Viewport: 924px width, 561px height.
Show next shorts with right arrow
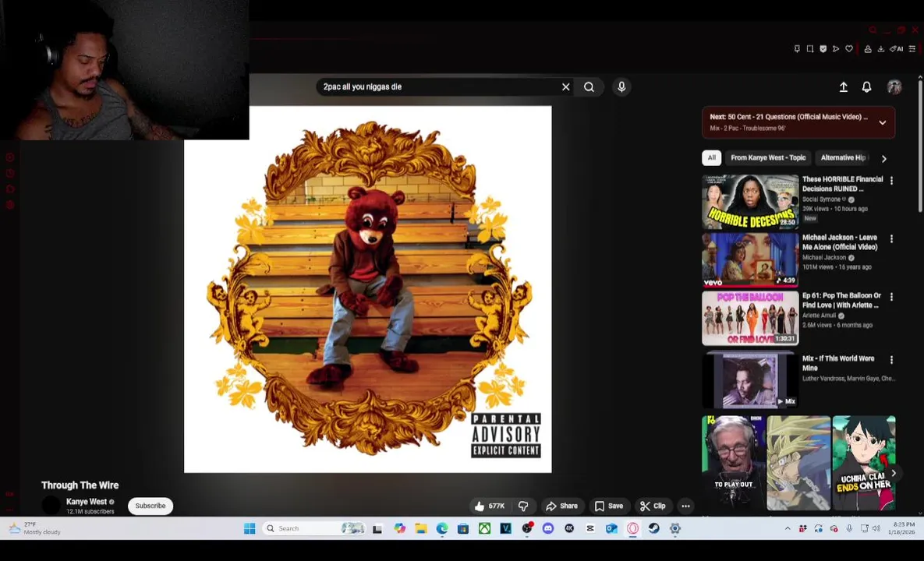(x=894, y=473)
